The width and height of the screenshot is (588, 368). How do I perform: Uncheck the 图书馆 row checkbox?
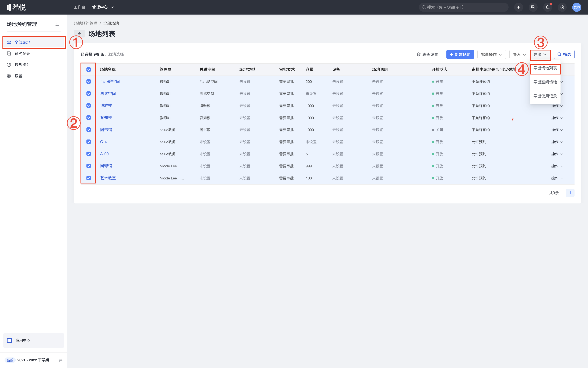click(x=89, y=130)
